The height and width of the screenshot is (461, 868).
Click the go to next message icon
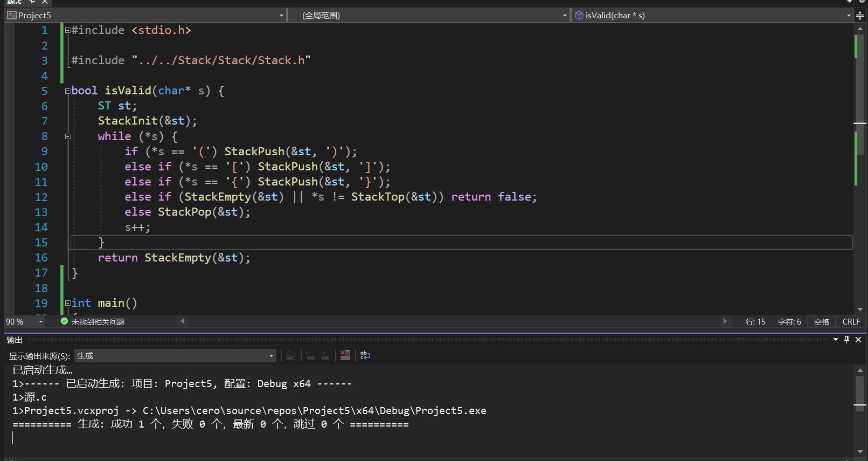(x=324, y=355)
